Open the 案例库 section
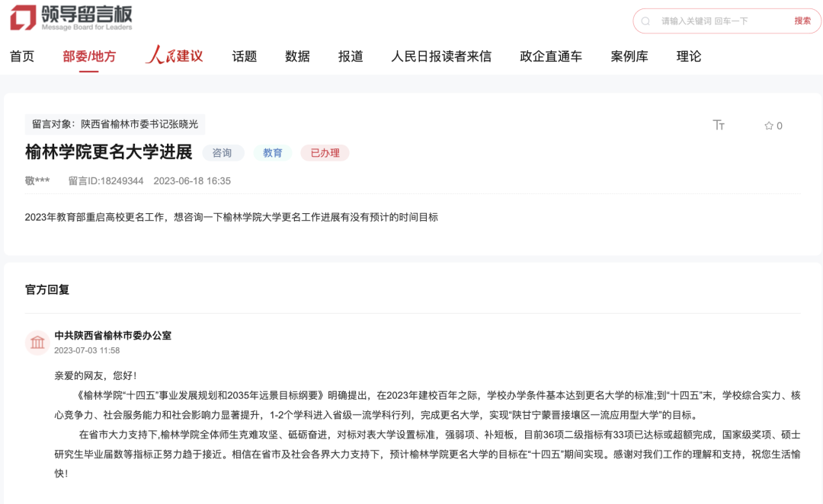This screenshot has height=504, width=823. [x=628, y=56]
